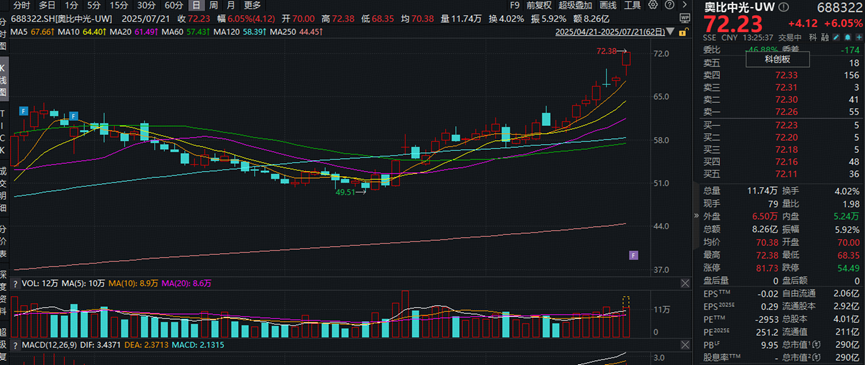Close the VOL indicator panel
The width and height of the screenshot is (865, 365).
coord(684,283)
